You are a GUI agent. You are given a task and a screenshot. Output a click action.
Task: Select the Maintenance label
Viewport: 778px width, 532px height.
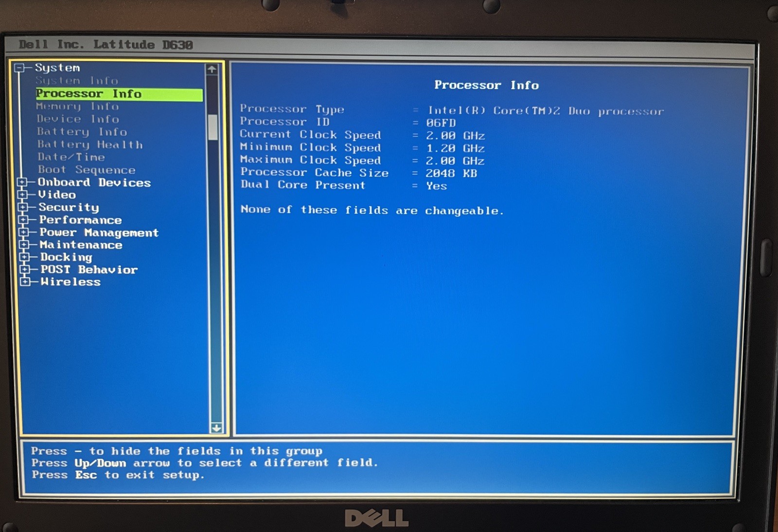click(81, 245)
